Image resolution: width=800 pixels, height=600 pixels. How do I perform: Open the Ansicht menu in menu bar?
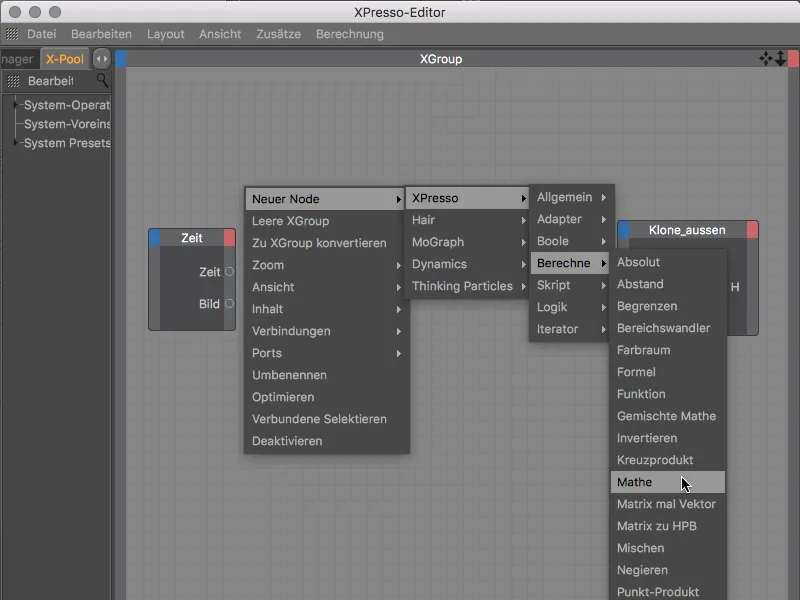click(x=220, y=34)
